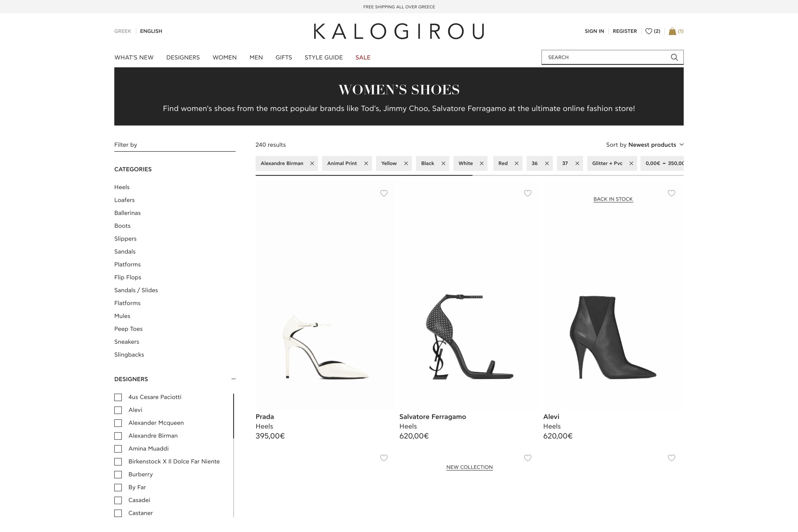Remove the Glitter + Pvc filter
798x532 pixels.
(631, 164)
